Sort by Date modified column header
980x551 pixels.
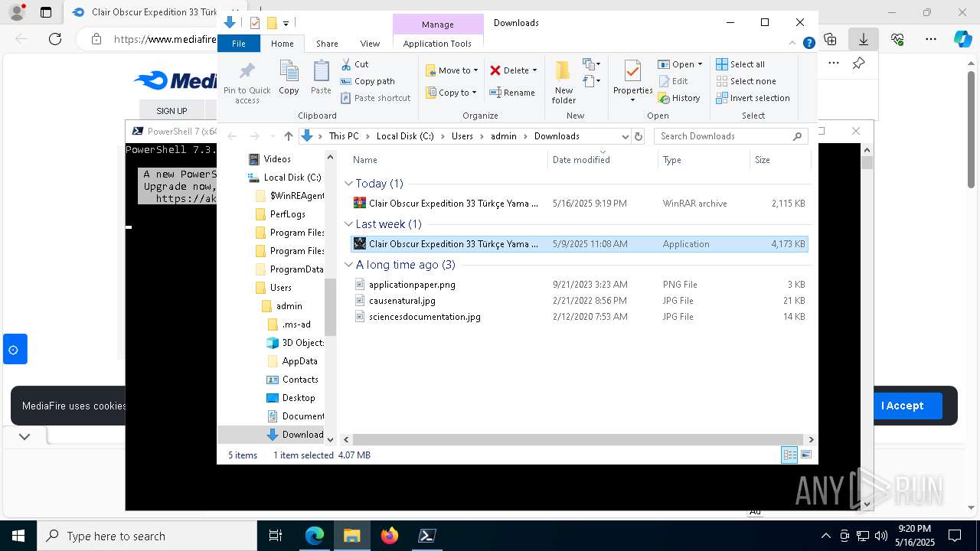pos(603,160)
